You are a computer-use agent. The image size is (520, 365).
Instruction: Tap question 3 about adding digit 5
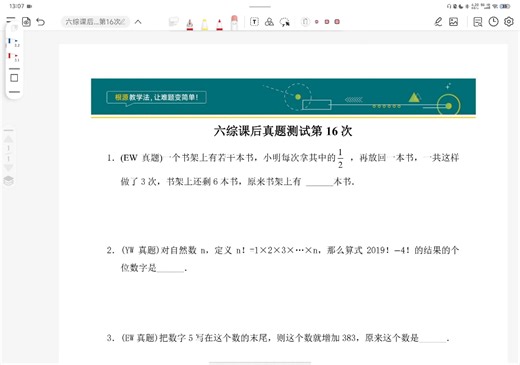pos(278,338)
